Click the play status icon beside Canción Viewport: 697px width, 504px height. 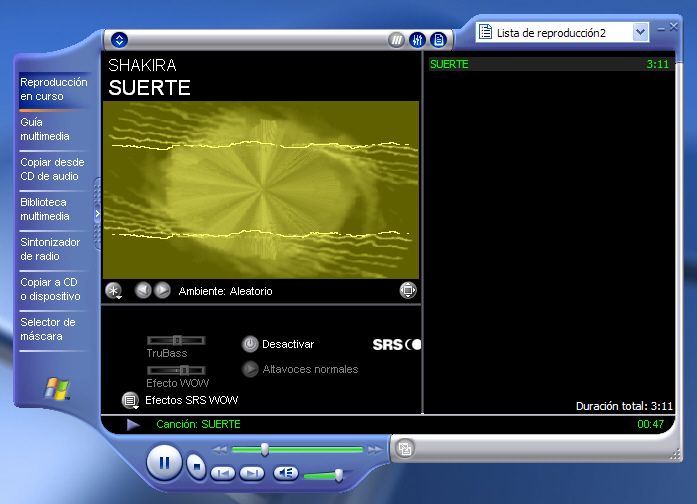(x=133, y=425)
